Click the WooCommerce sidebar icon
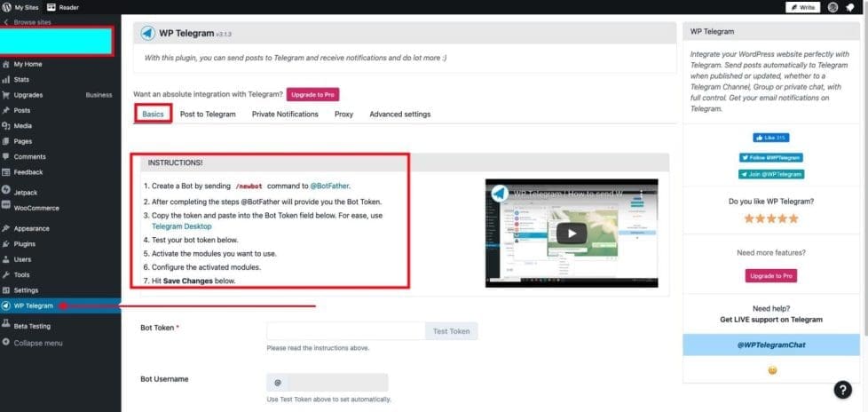Screen dimensions: 868x412 pyautogui.click(x=6, y=208)
